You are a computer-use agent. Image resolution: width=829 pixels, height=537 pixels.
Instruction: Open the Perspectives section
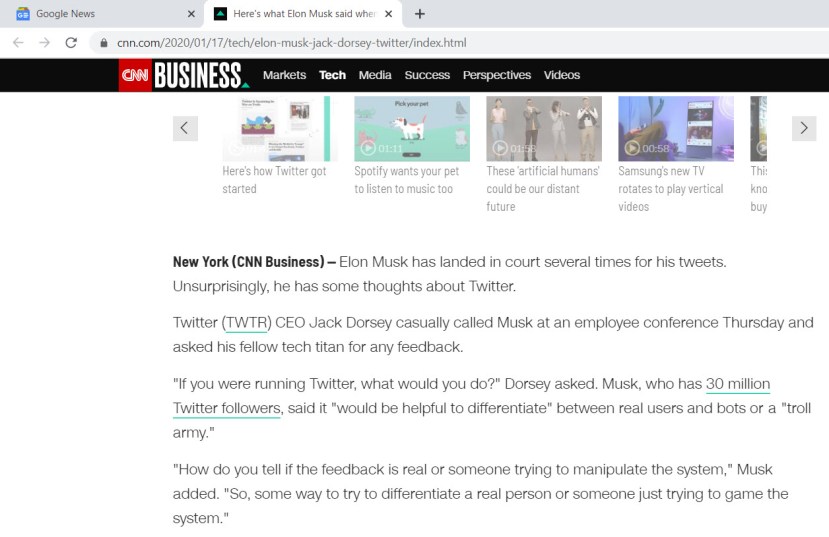[x=497, y=75]
